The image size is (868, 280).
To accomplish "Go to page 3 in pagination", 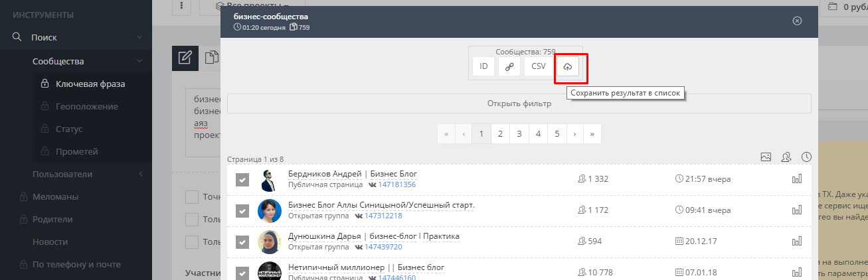I will coord(519,134).
